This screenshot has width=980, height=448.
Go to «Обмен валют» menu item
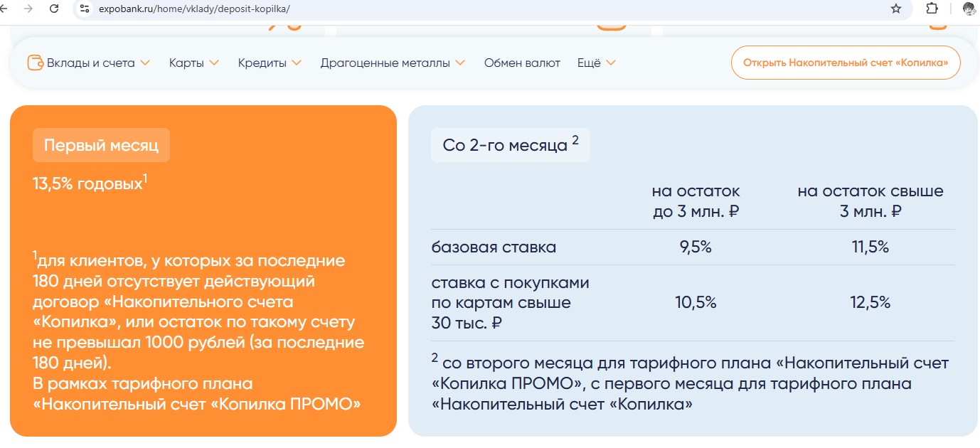coord(522,63)
